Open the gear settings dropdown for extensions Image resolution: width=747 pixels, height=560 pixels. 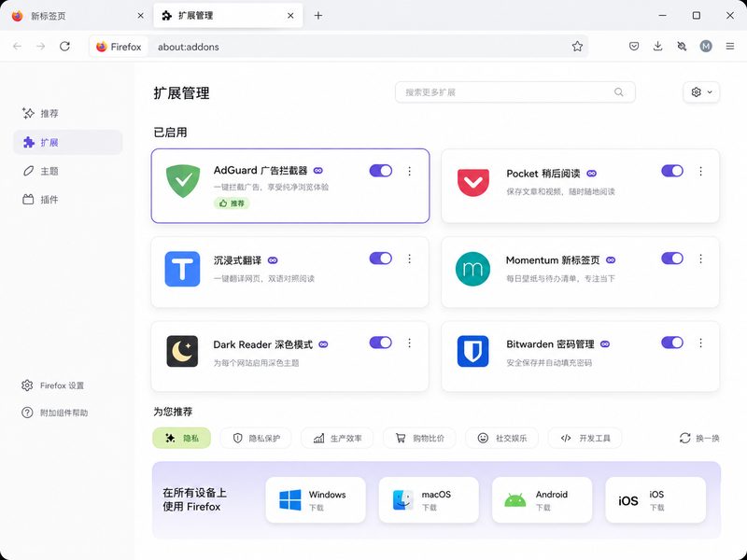click(701, 91)
